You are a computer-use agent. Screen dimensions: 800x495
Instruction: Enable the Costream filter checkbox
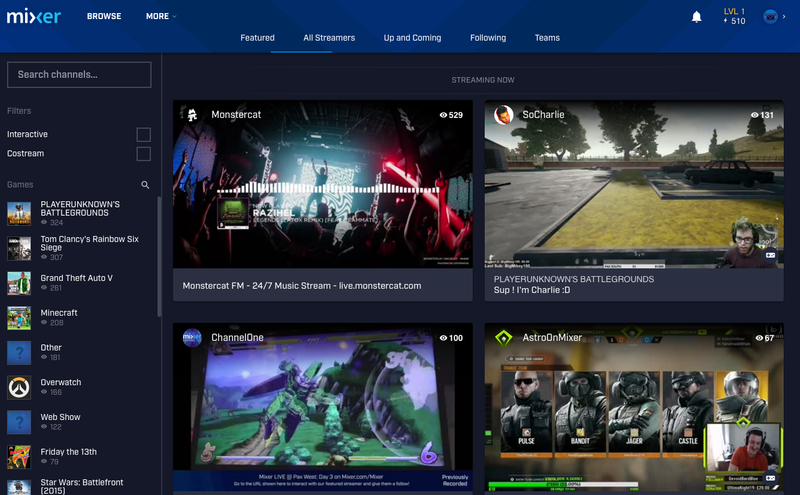(144, 154)
